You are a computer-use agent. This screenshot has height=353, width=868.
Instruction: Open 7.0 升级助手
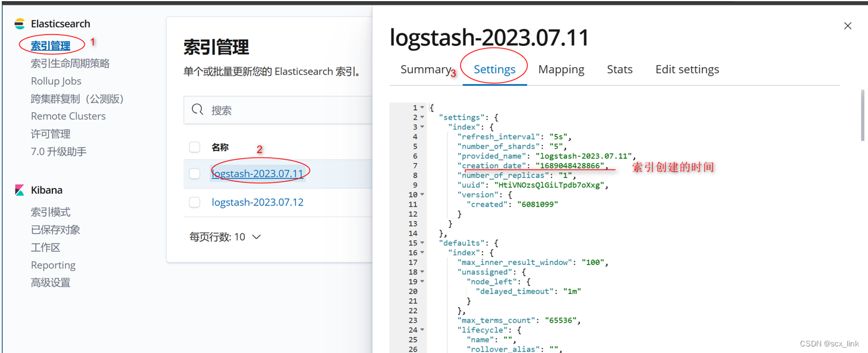[x=59, y=152]
